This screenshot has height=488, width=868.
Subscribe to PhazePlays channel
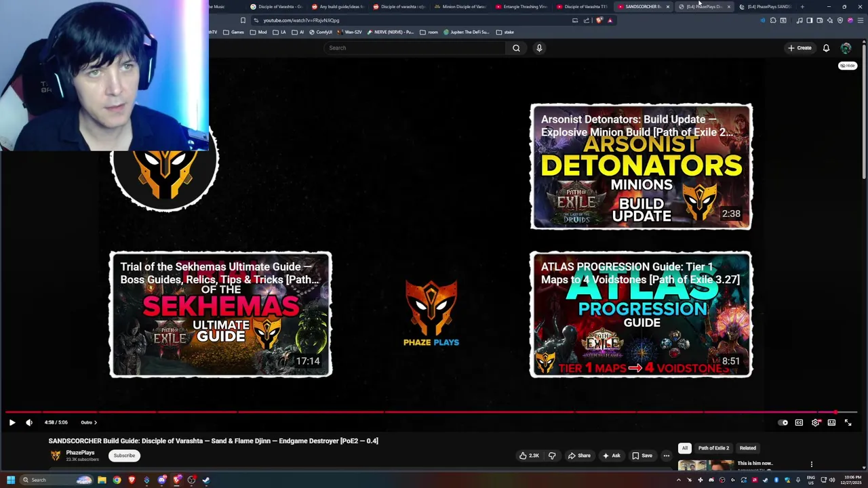124,455
